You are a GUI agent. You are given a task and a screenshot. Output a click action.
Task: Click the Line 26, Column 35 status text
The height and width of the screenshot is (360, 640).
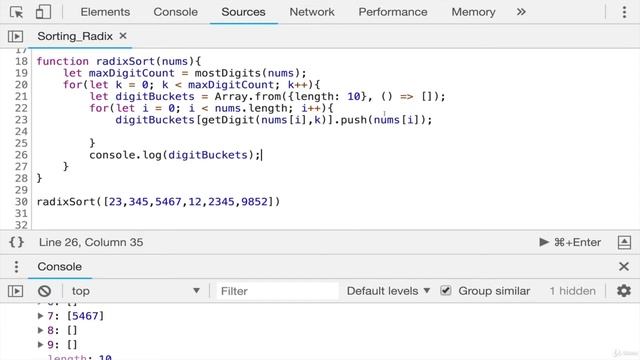(91, 242)
